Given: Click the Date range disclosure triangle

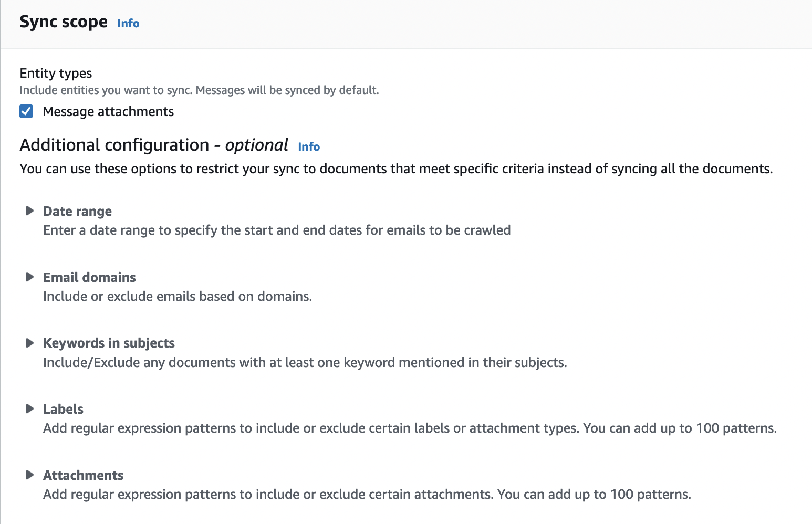Looking at the screenshot, I should [x=30, y=211].
